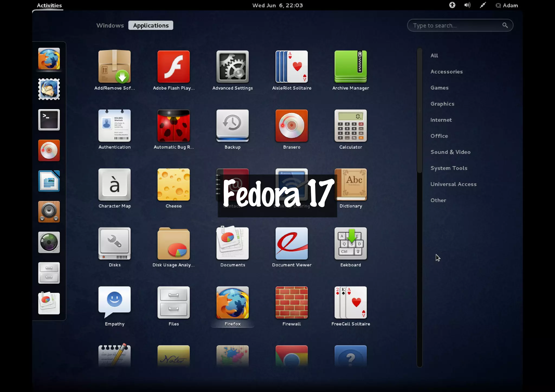Open Brasero disc burner in grid
Viewport: 555px width, 392px height.
click(292, 129)
